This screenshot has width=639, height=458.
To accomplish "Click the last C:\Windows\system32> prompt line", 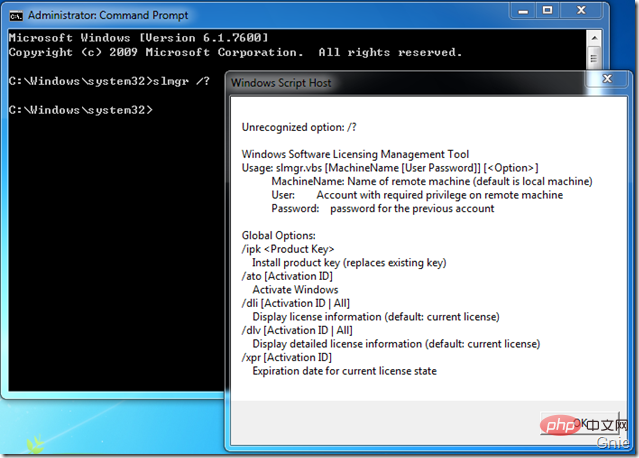I will [x=81, y=110].
